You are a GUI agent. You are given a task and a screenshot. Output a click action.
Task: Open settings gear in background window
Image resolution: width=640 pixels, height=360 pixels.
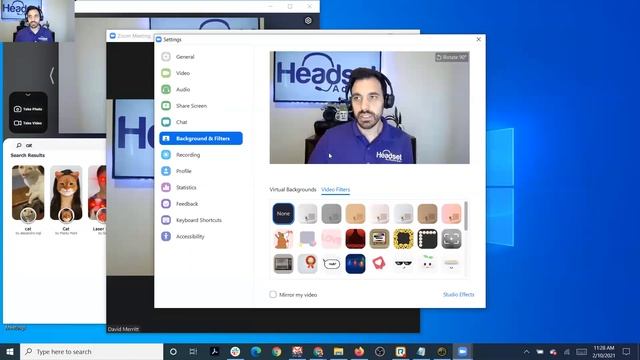(x=308, y=20)
